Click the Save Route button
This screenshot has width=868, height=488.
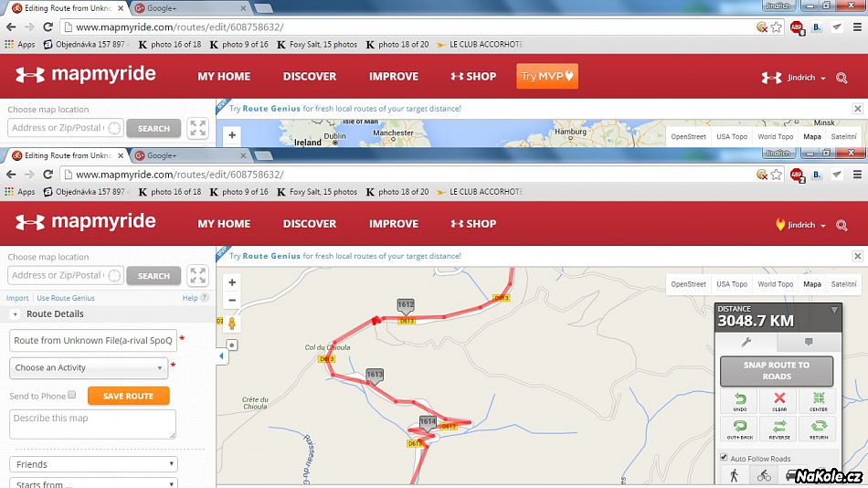point(128,396)
